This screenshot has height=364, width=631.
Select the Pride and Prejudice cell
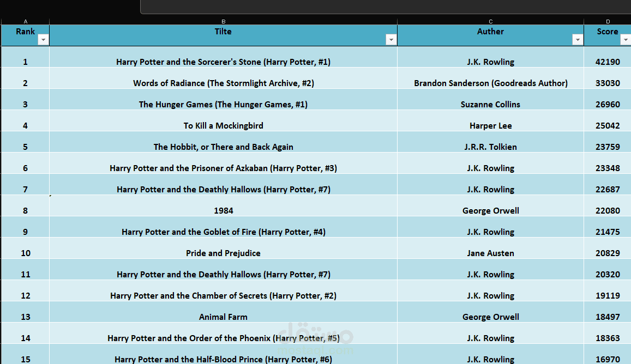pyautogui.click(x=224, y=248)
